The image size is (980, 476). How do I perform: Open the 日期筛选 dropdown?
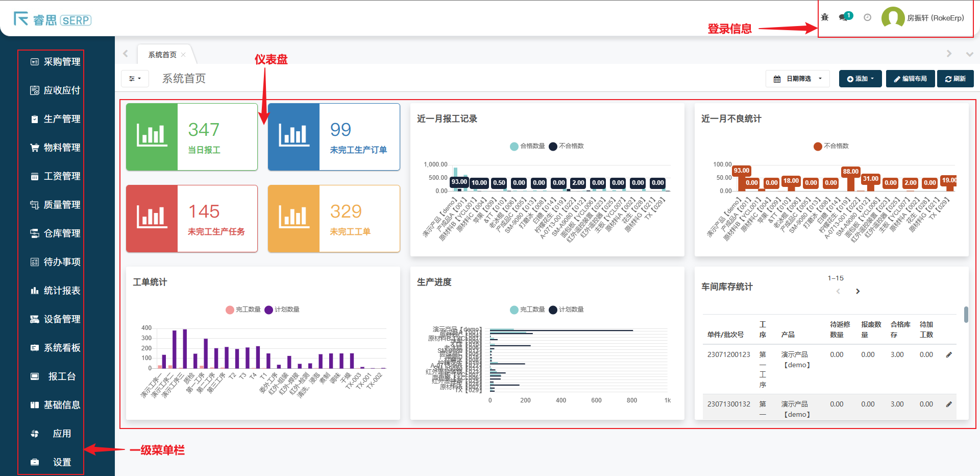tap(798, 79)
